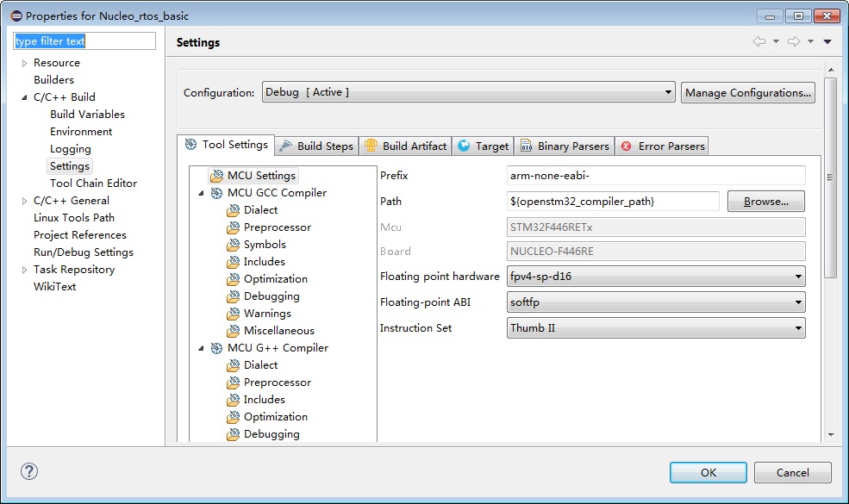
Task: Switch to the Error Parsers tab
Action: [x=662, y=146]
